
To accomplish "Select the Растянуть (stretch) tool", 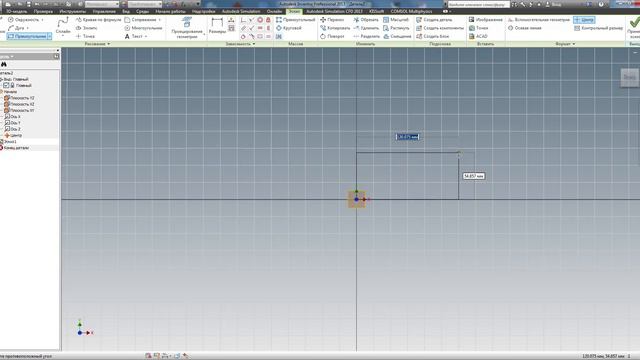I will 396,28.
